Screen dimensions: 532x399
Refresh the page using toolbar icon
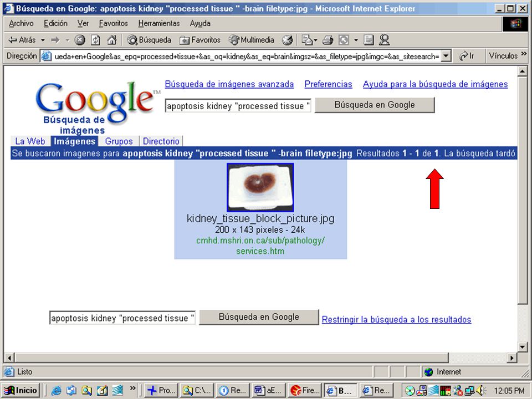pyautogui.click(x=96, y=40)
